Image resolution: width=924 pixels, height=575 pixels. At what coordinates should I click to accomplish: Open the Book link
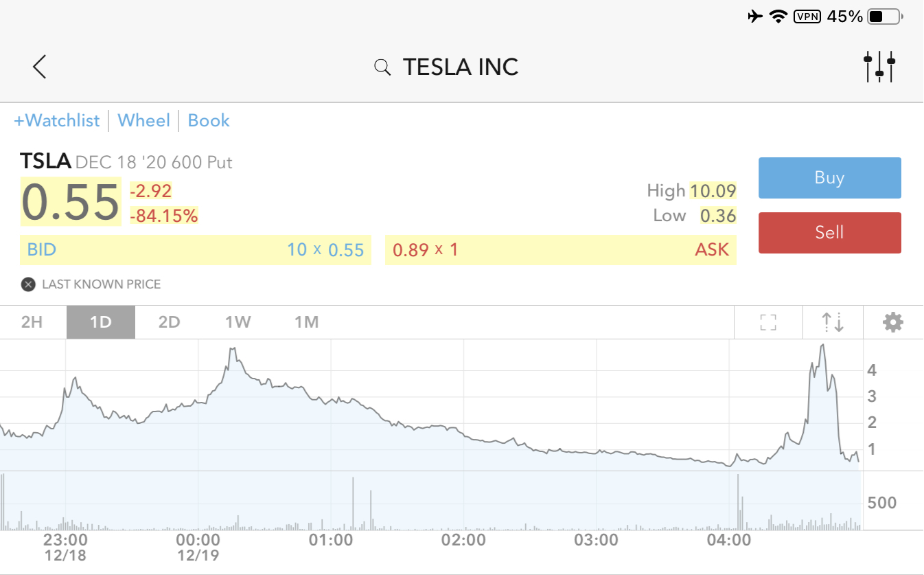[209, 121]
